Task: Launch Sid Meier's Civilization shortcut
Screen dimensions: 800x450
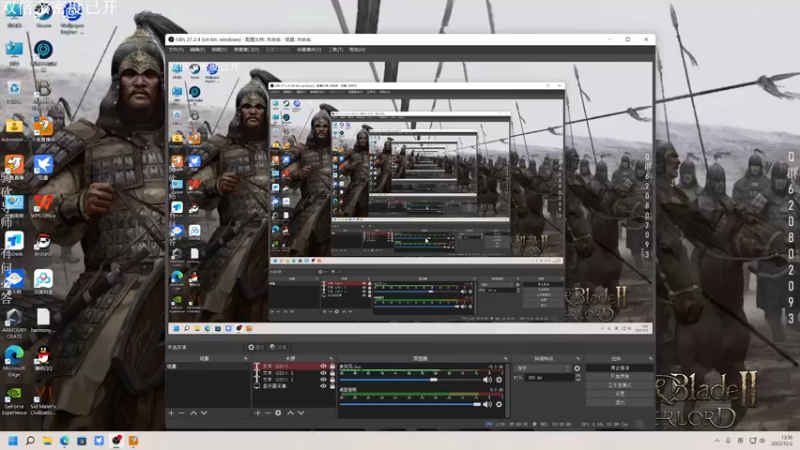Action: (43, 401)
